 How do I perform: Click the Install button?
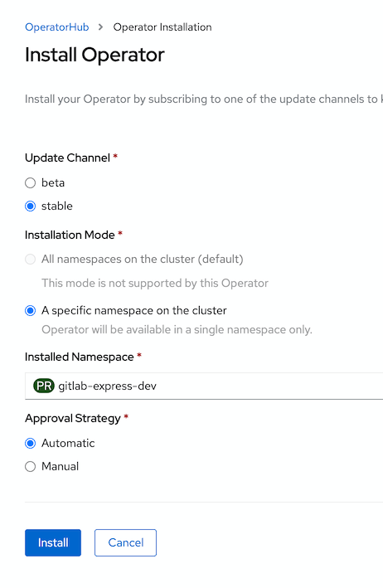point(53,542)
